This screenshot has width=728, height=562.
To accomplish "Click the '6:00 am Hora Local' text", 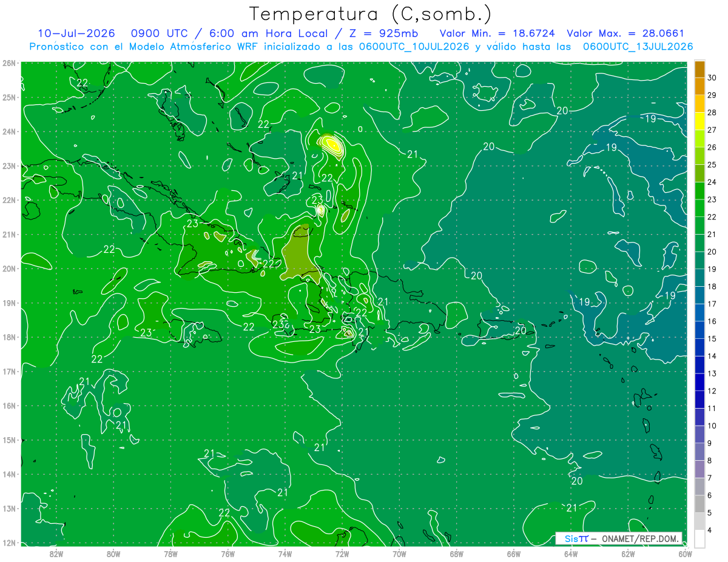I will (268, 33).
